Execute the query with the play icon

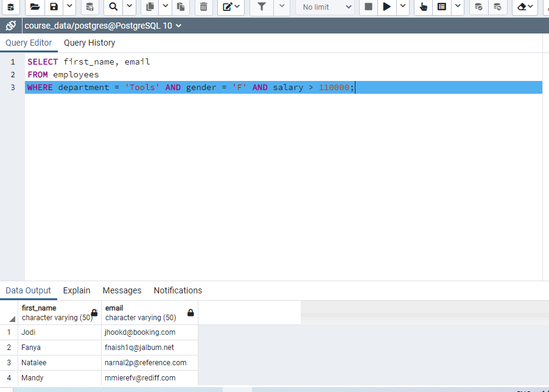(386, 7)
